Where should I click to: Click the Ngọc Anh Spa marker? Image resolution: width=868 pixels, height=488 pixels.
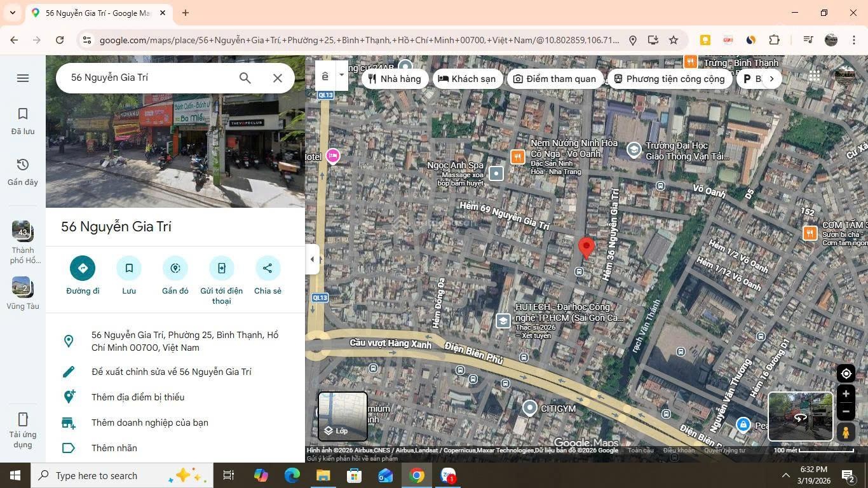(496, 173)
